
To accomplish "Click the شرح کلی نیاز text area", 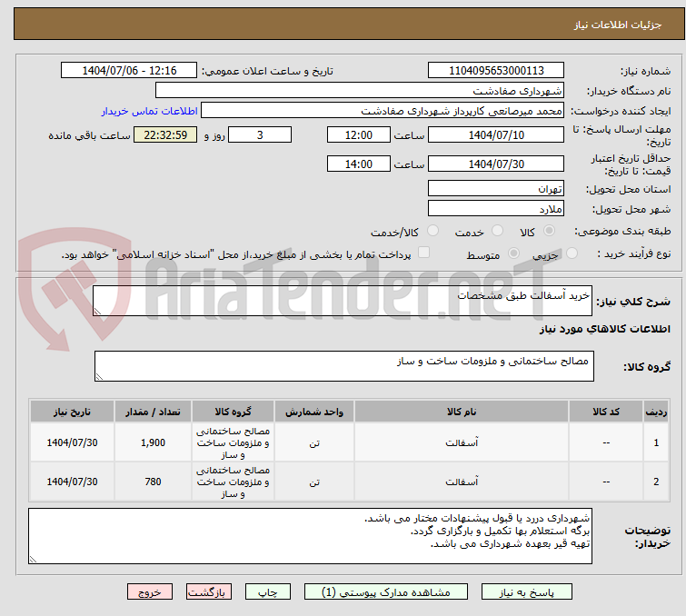I will click(343, 301).
